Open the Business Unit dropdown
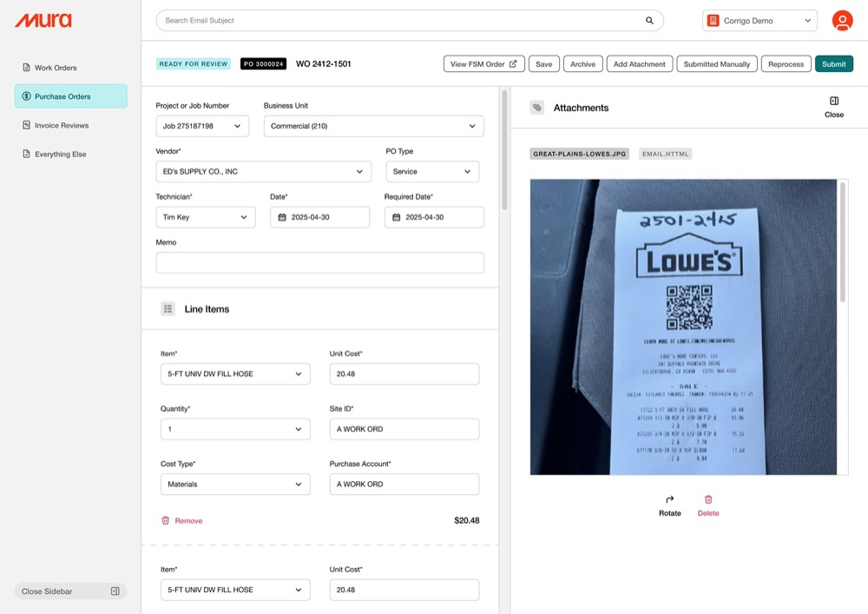 point(373,126)
